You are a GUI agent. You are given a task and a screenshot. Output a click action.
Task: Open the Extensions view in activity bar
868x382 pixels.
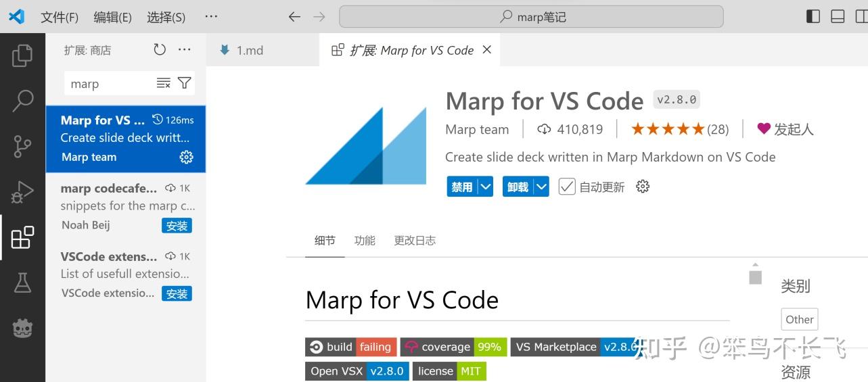tap(22, 237)
